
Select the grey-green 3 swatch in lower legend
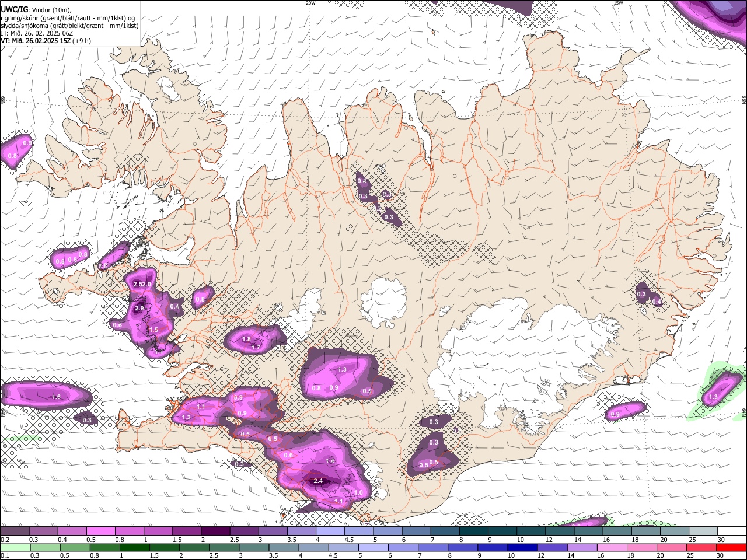pyautogui.click(x=254, y=548)
